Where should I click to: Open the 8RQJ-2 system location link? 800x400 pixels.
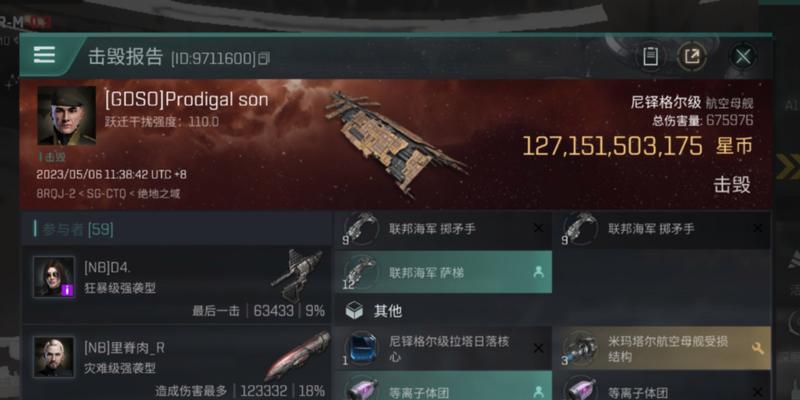coord(55,194)
